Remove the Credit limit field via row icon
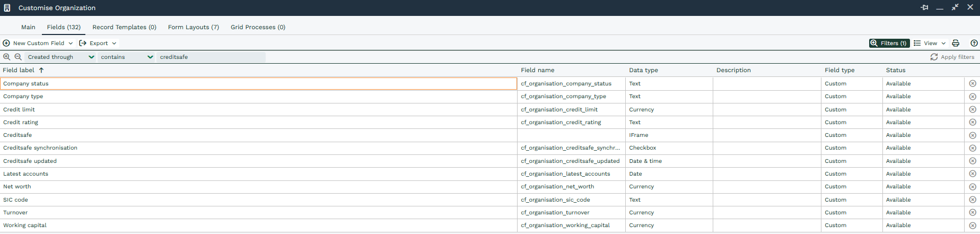 tap(972, 110)
